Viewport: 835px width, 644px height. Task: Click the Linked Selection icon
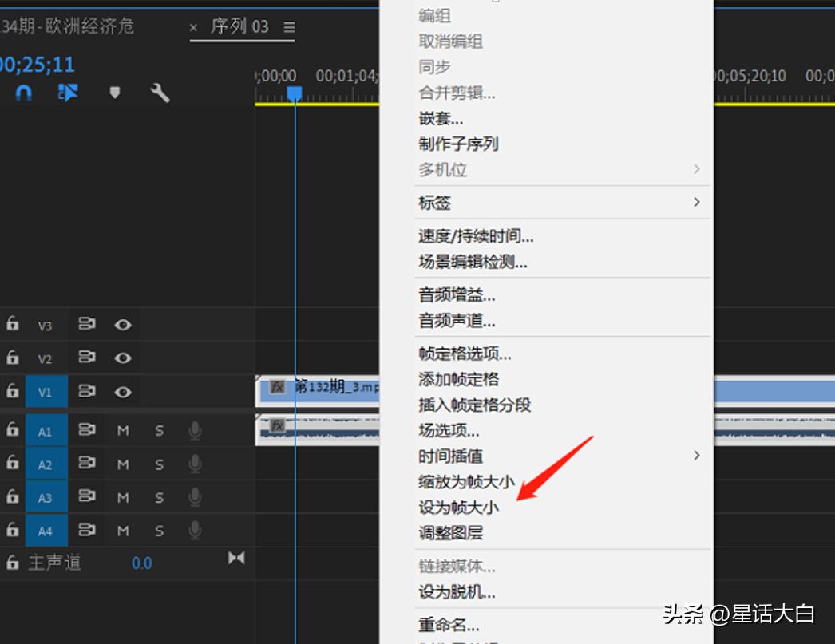coord(68,93)
